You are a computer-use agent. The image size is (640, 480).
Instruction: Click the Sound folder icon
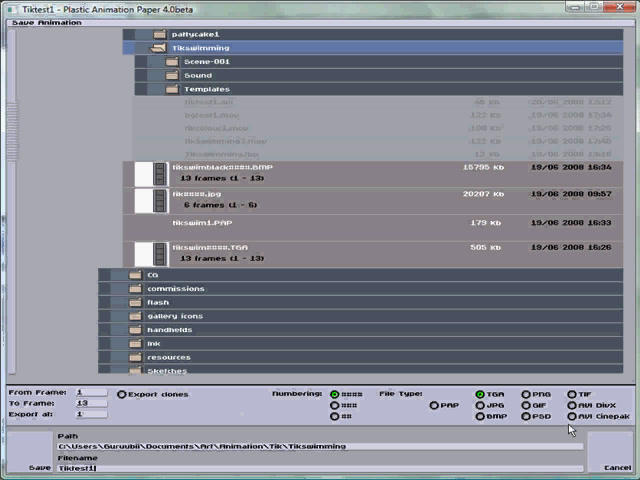(172, 76)
